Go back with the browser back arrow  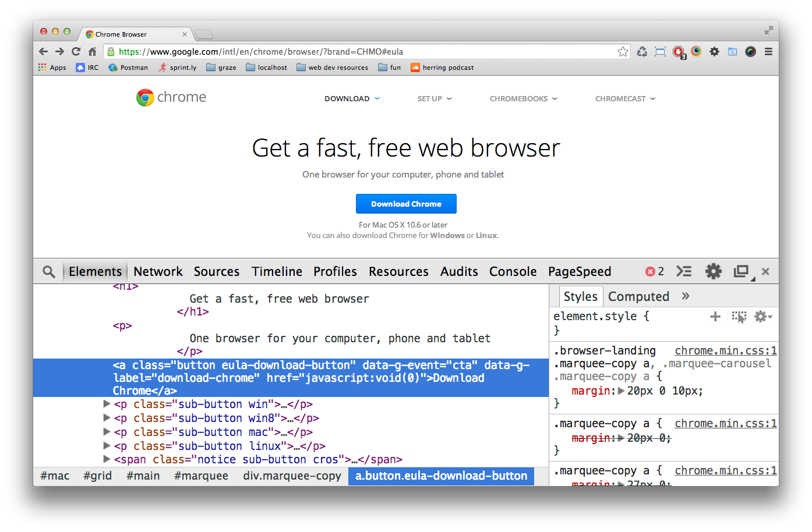pyautogui.click(x=44, y=52)
